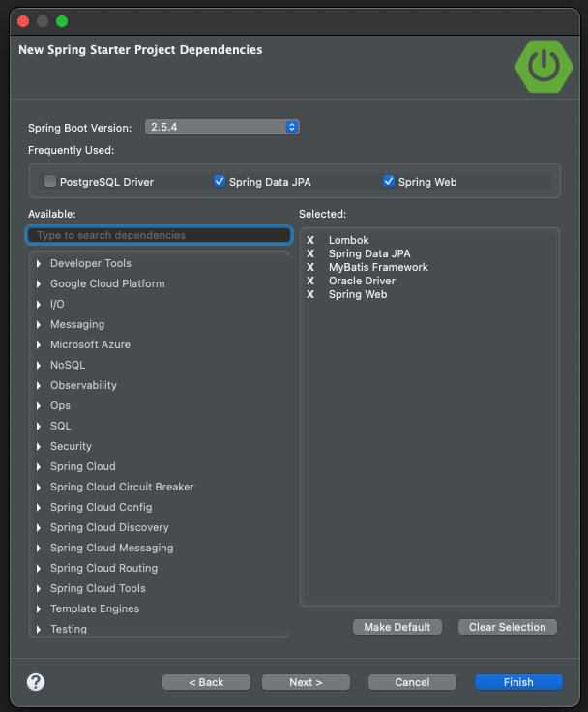
Task: Remove Spring Data JPA using its X icon
Action: [x=310, y=253]
